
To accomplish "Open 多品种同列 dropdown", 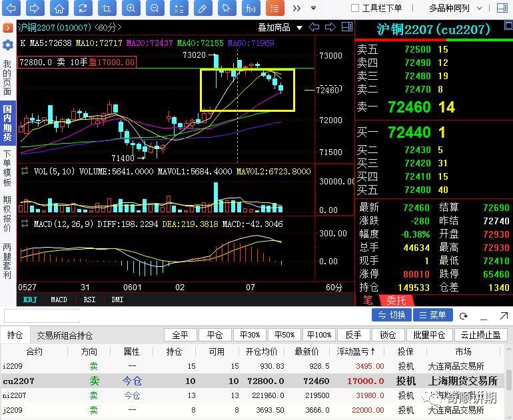I will point(456,8).
